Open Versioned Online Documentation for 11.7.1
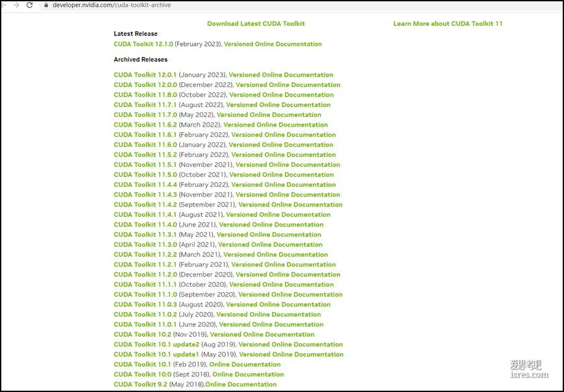564x392 pixels. point(278,105)
